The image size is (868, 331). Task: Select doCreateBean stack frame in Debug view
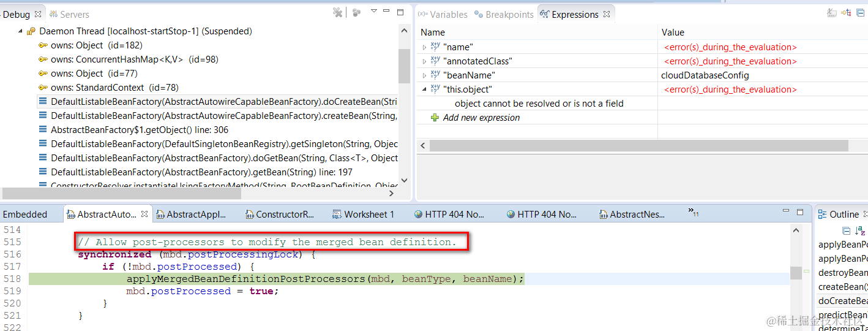coord(218,102)
